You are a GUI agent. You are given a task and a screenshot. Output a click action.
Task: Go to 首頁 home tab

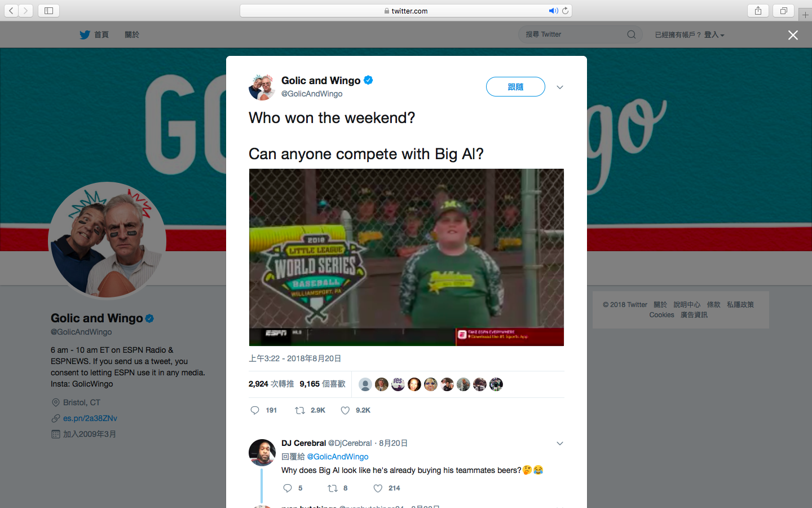click(101, 34)
